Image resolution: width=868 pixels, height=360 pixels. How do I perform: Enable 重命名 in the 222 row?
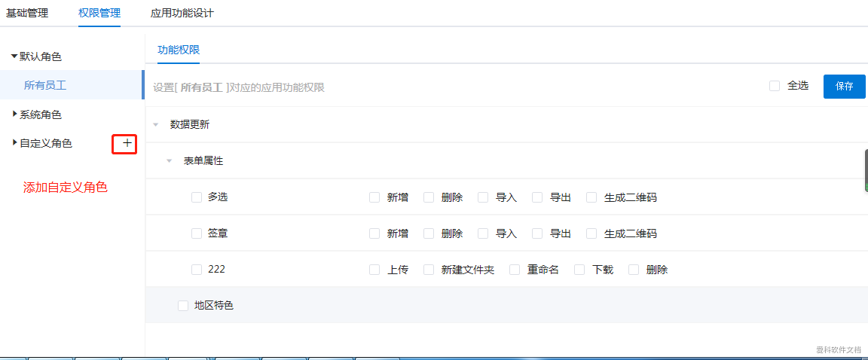click(515, 270)
